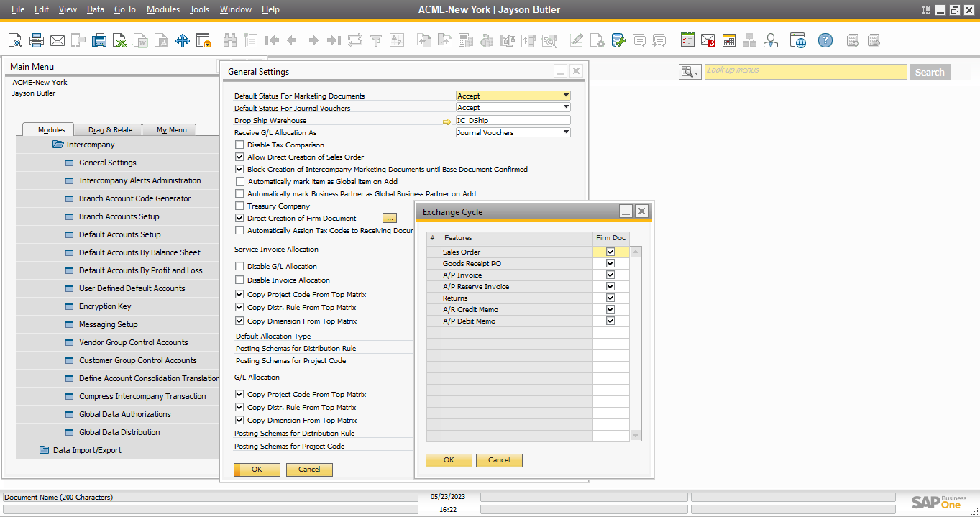
Task: Click the Exchange Cycle table scrollbar down arrow
Action: (635, 436)
